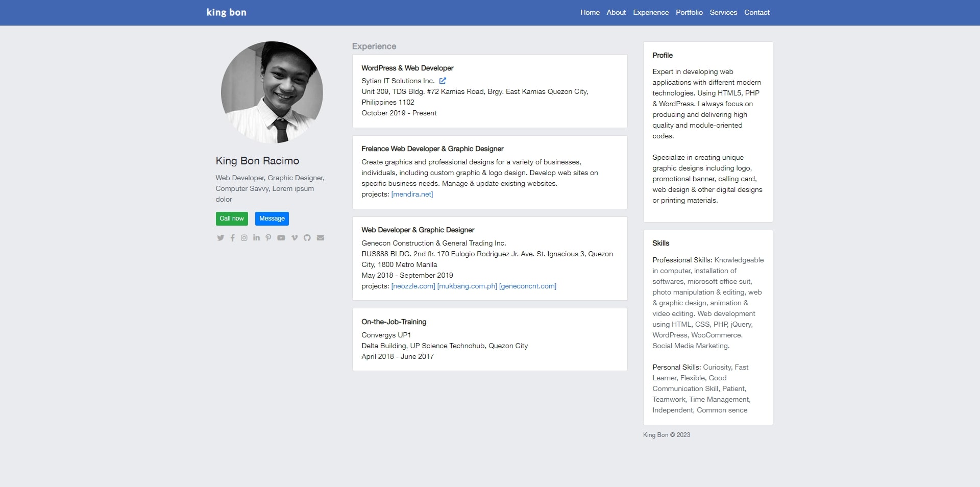
Task: Open the GitHub profile icon
Action: click(307, 238)
